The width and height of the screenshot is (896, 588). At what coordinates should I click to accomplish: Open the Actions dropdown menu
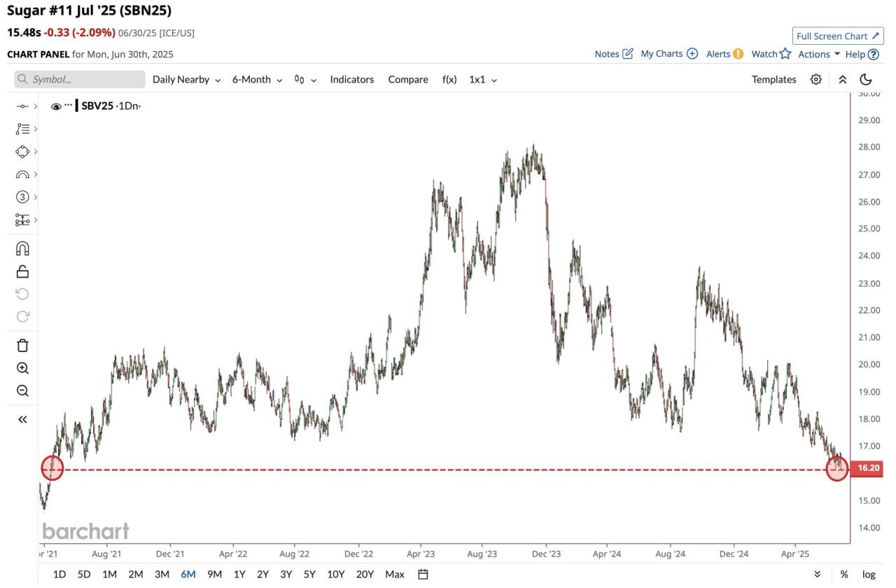[x=819, y=54]
